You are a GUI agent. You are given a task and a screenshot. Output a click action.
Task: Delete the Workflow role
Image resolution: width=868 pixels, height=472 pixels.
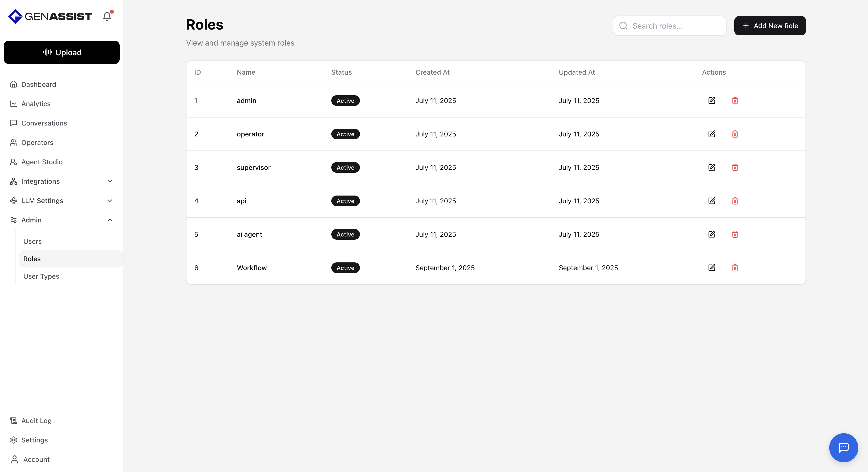pyautogui.click(x=735, y=268)
